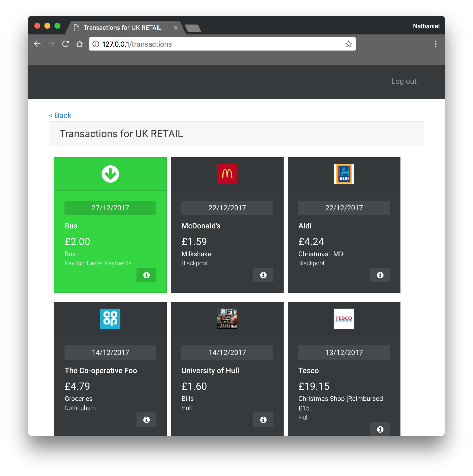Navigate back in browser history
Screen dimensions: 473x476
pyautogui.click(x=37, y=44)
